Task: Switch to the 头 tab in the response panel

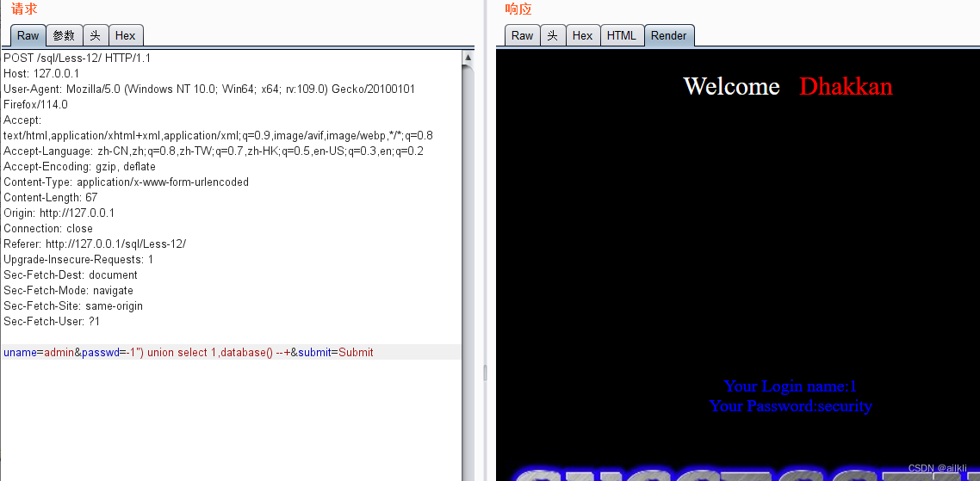Action: [x=553, y=35]
